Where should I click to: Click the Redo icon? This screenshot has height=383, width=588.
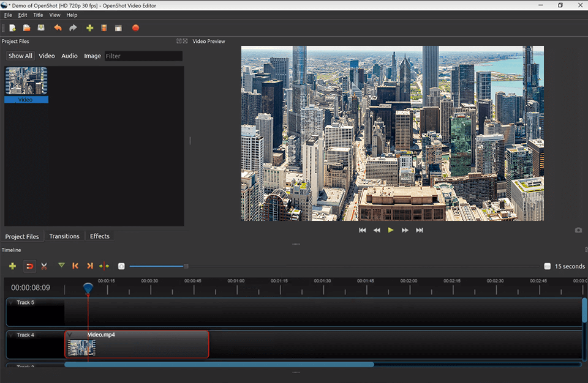click(72, 28)
